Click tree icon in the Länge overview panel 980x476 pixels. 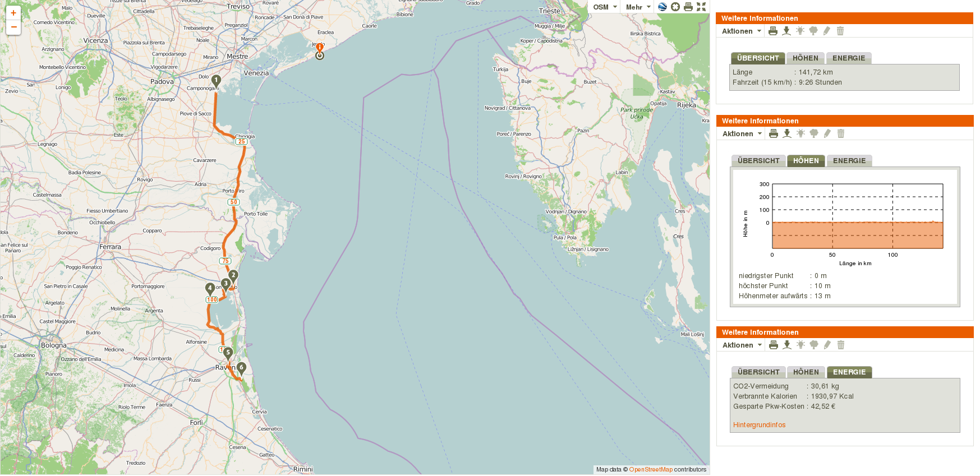pyautogui.click(x=813, y=31)
